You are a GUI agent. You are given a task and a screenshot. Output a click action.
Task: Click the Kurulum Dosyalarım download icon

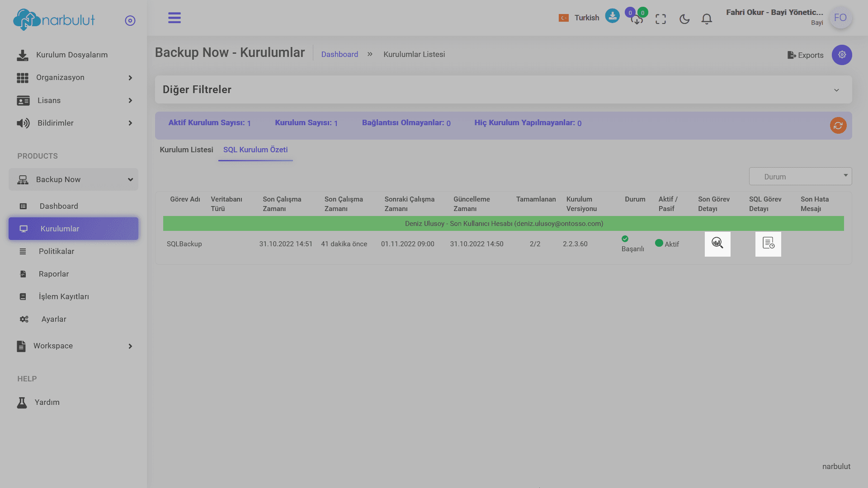(22, 55)
